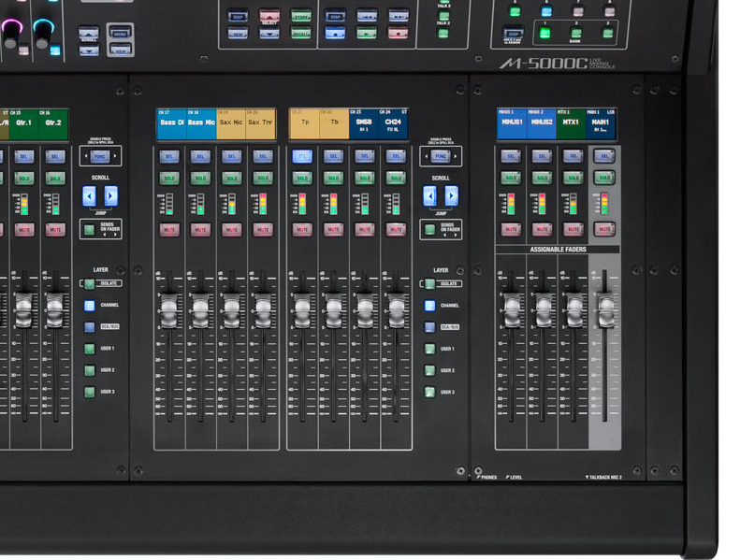Screen dimensions: 755x560
Task: Push the VIEW button
Action: tap(120, 49)
